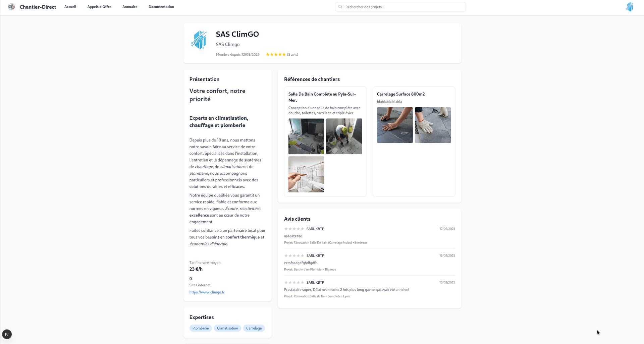The width and height of the screenshot is (644, 344).
Task: Click the search magnifier icon
Action: click(x=340, y=7)
